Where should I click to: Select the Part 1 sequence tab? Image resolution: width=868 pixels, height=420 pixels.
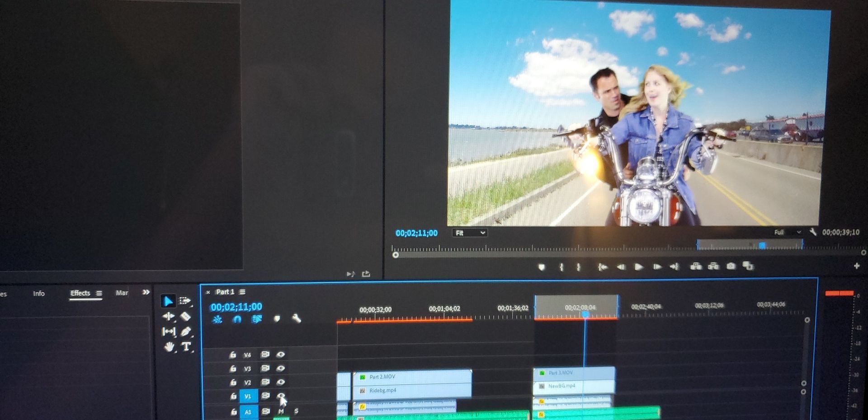coord(225,292)
